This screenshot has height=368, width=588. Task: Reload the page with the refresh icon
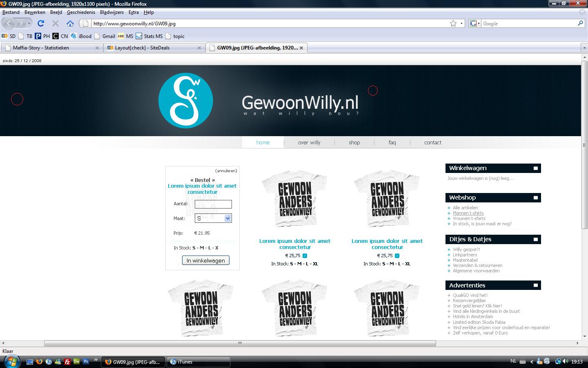point(41,23)
